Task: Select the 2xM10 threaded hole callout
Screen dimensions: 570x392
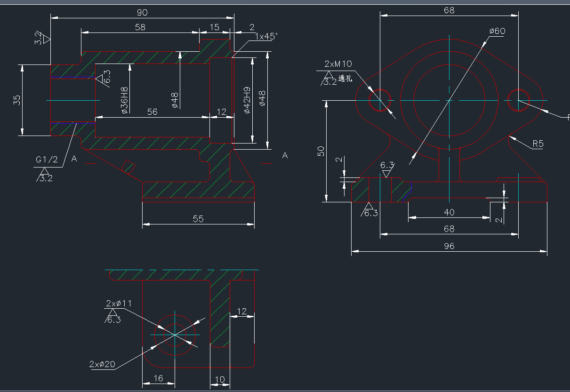Action: [x=338, y=64]
